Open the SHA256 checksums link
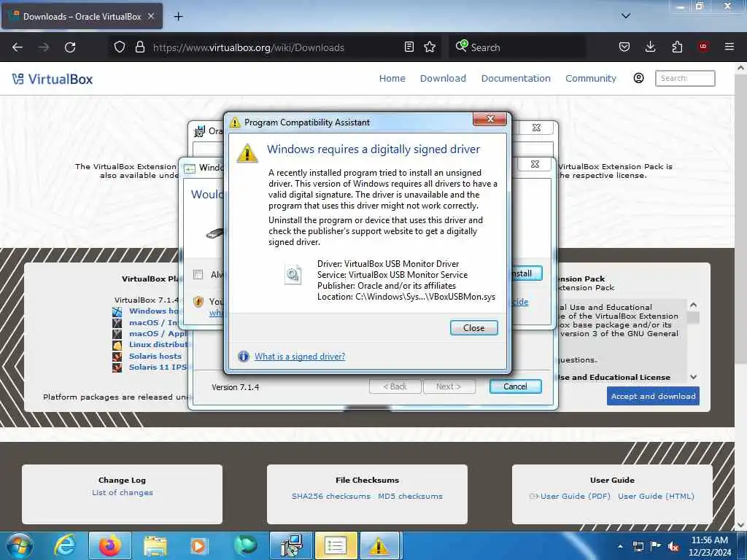 point(331,496)
